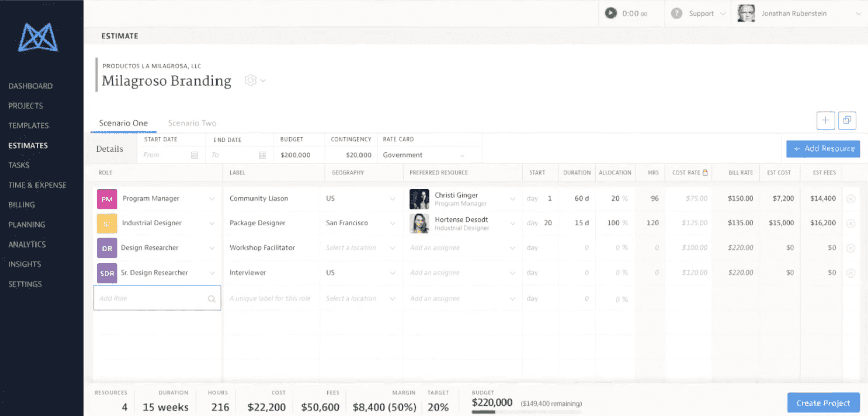Open the end date calendar icon
The width and height of the screenshot is (868, 416).
coord(262,155)
